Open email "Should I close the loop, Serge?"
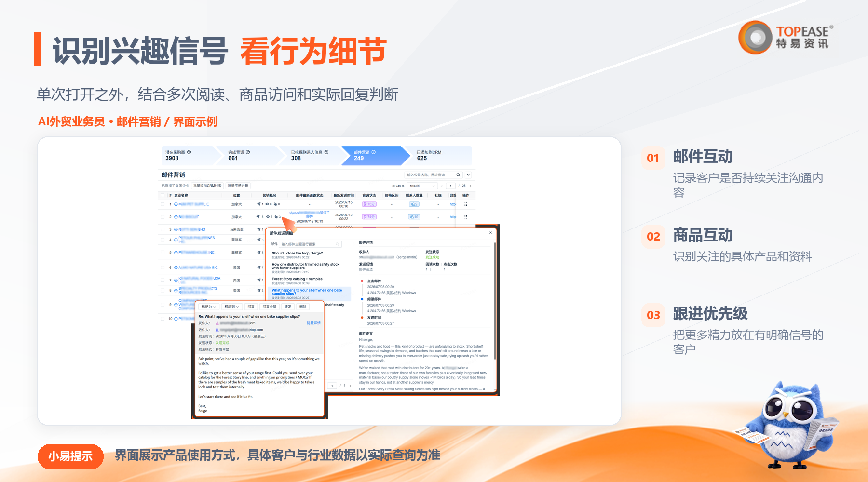The width and height of the screenshot is (868, 482). tap(297, 253)
